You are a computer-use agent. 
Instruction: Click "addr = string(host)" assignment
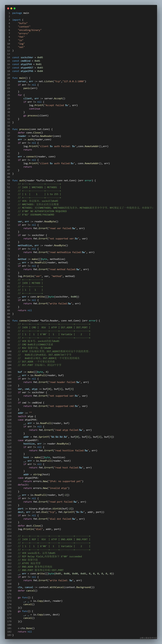[37, 474]
